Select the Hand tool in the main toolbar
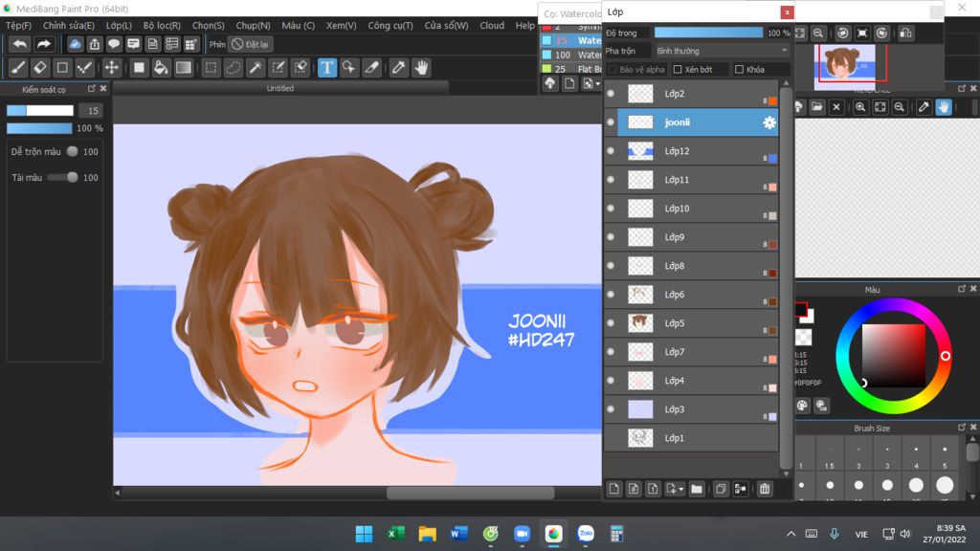 click(x=421, y=68)
